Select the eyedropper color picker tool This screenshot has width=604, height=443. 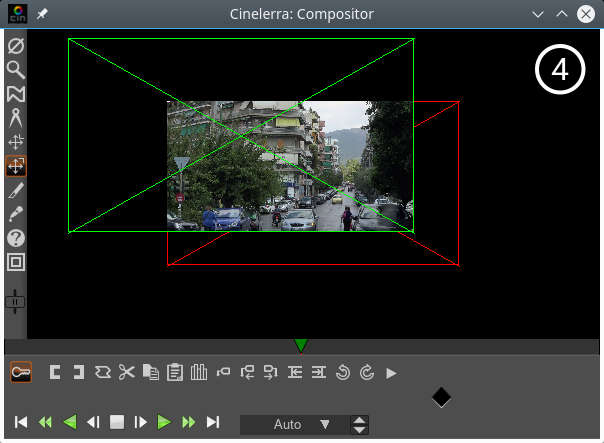point(16,214)
